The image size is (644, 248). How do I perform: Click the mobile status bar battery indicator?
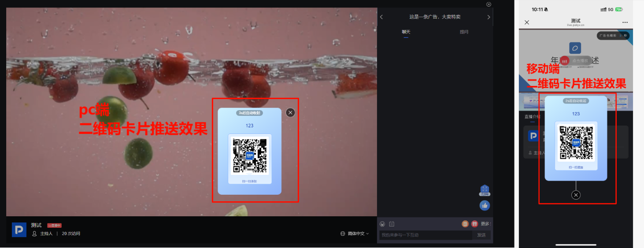pos(619,9)
